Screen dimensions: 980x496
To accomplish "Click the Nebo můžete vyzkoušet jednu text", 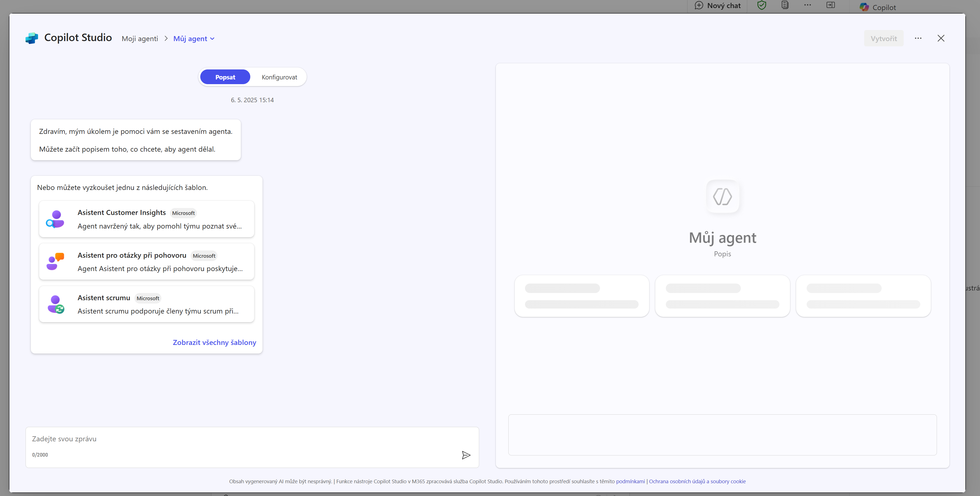I will pyautogui.click(x=122, y=187).
